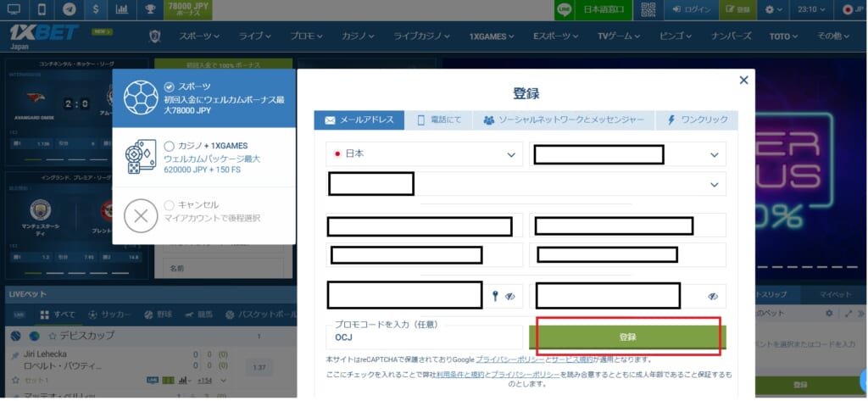Open the dollar sign payments icon

tap(97, 9)
